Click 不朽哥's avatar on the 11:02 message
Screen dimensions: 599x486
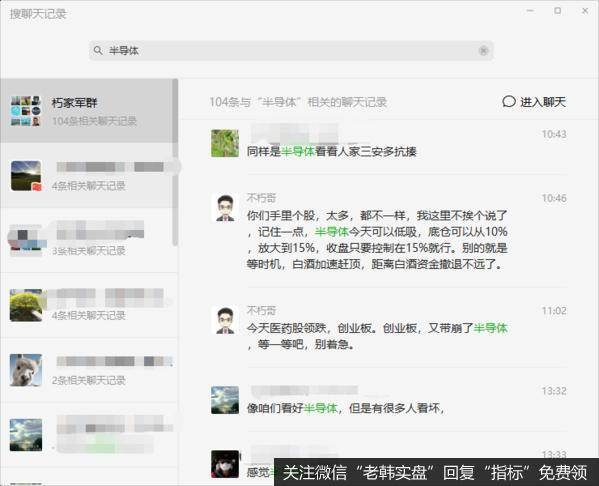(225, 320)
